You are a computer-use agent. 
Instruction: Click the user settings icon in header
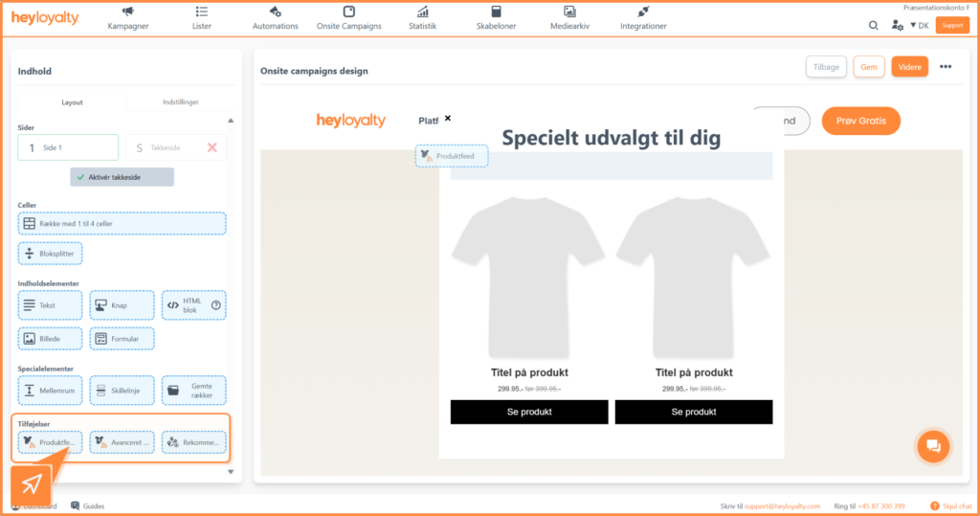coord(897,26)
